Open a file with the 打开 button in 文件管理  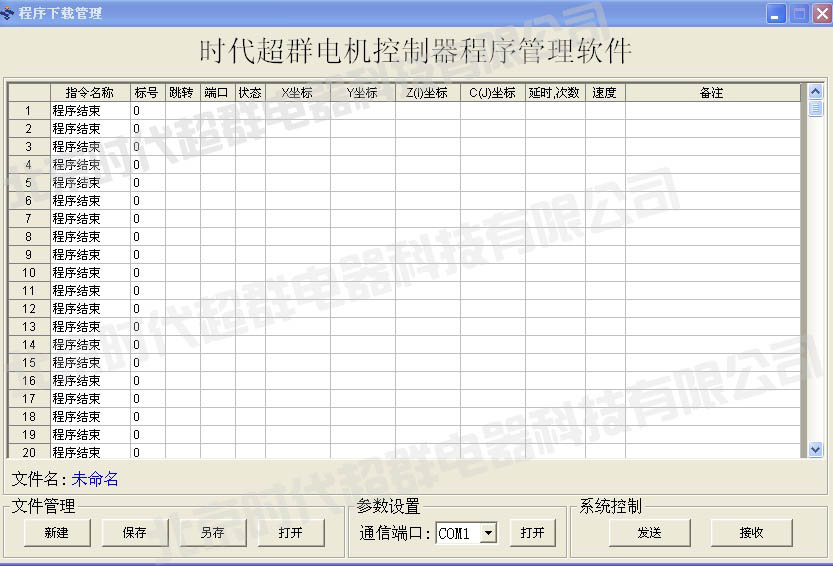tap(291, 533)
